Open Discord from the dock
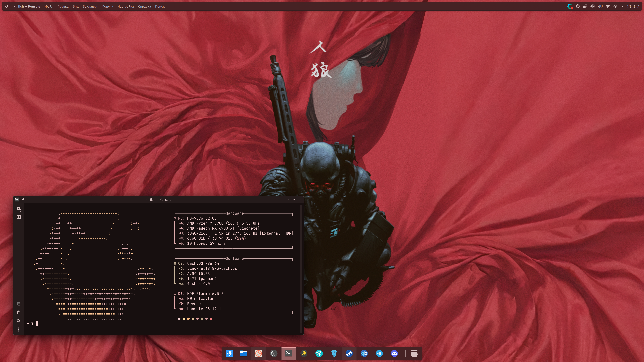The width and height of the screenshot is (644, 362). click(394, 353)
